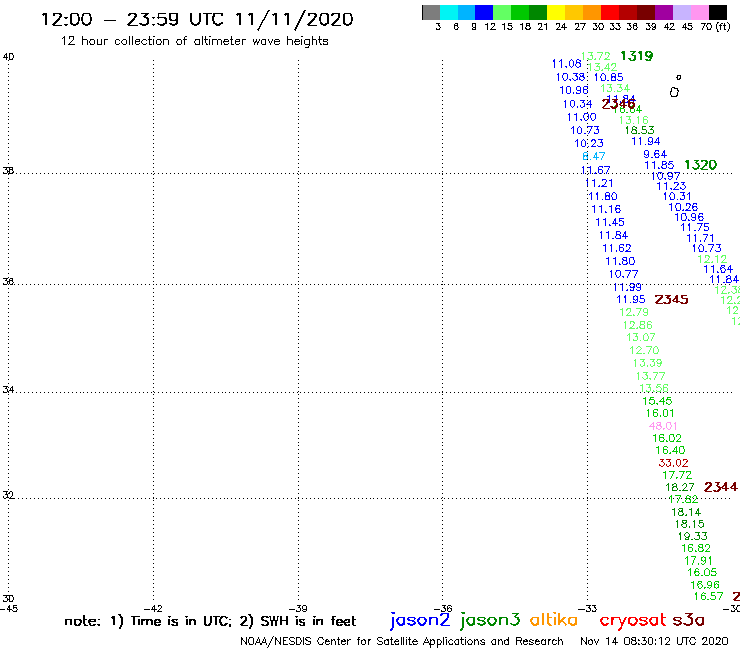
Task: Click the longitude -36 axis label
Action: click(x=443, y=608)
